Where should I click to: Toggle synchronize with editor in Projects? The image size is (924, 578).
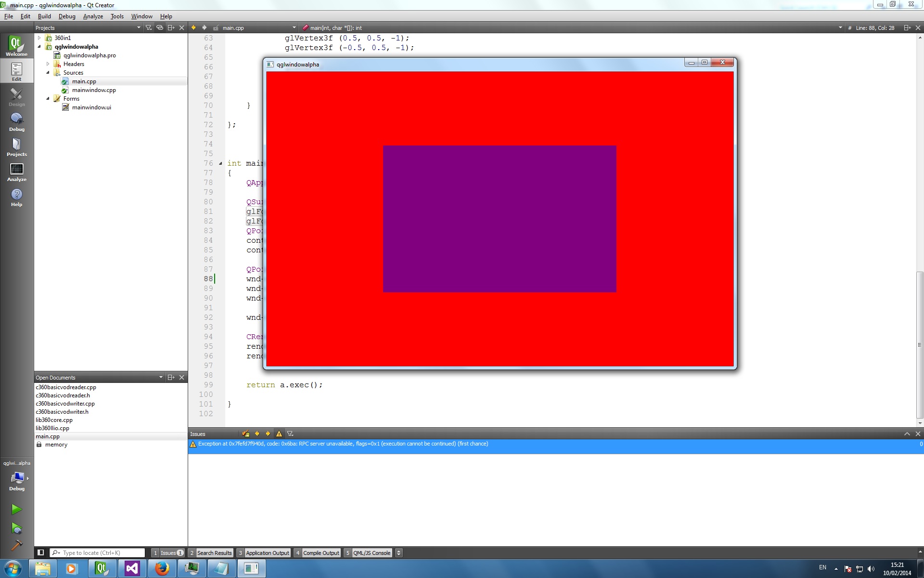coord(160,27)
